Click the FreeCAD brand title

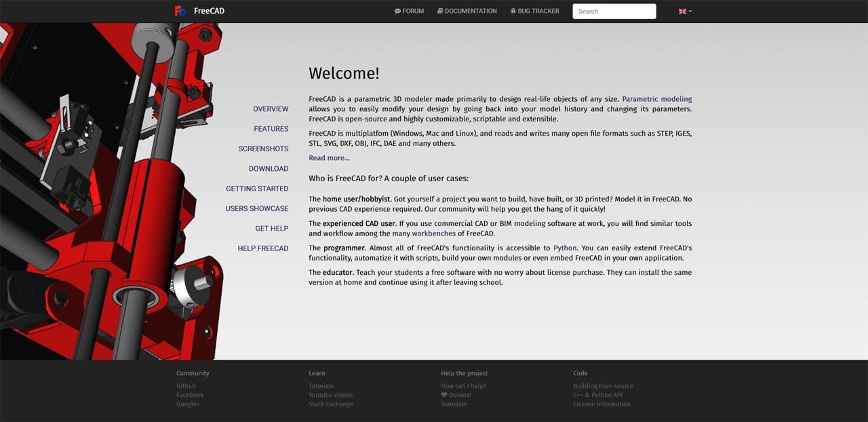coord(209,11)
